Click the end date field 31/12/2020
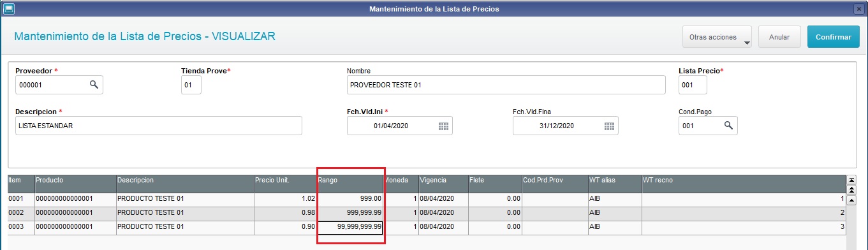Viewport: 868px width, 250px height. click(565, 126)
